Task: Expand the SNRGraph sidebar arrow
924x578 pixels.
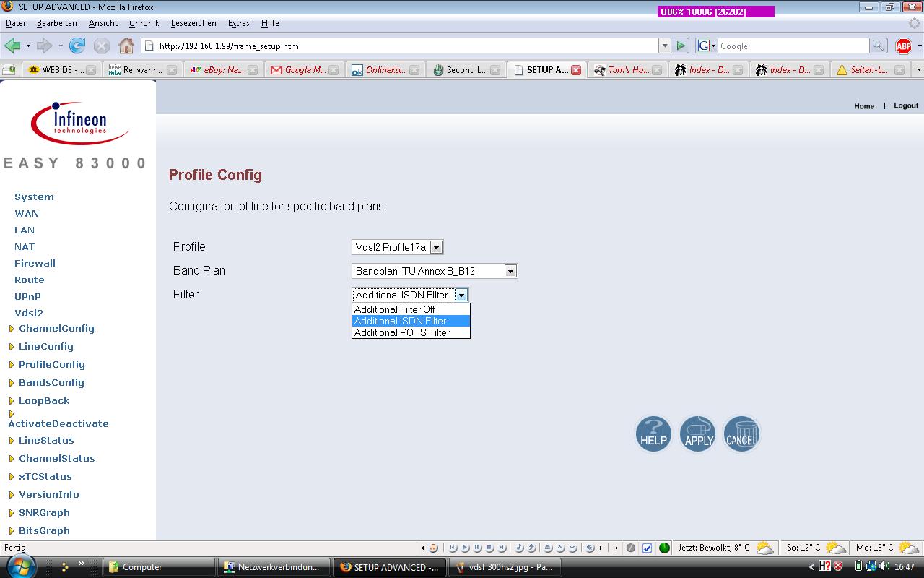Action: tap(12, 513)
